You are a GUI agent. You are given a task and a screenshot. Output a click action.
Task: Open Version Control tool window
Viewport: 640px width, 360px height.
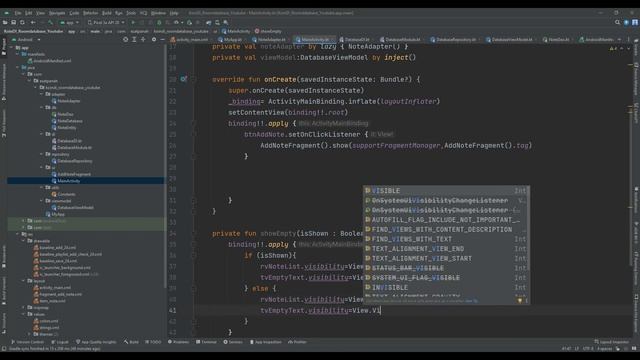(27, 342)
